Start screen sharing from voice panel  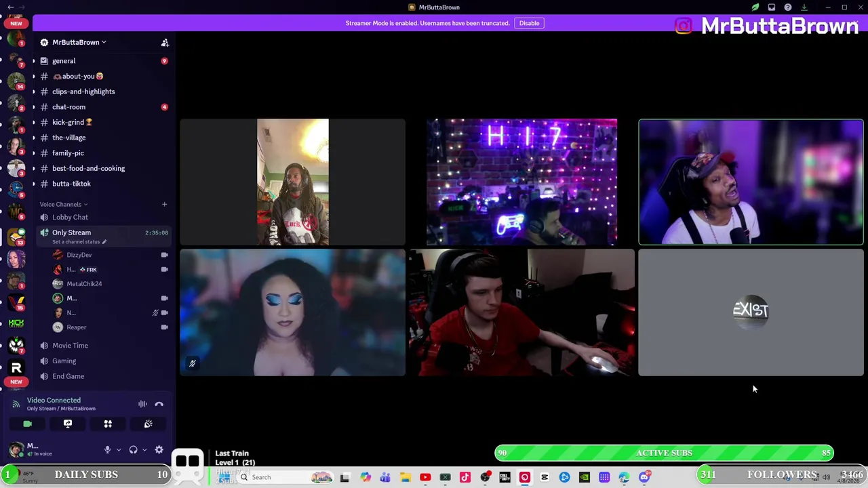(x=68, y=424)
